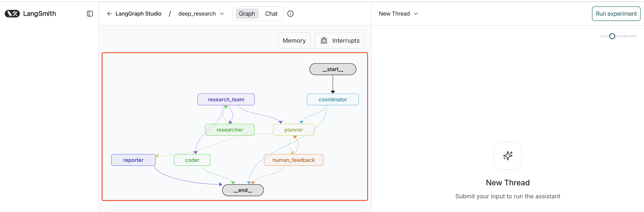Toggle the left sidebar panel
The width and height of the screenshot is (644, 212).
(x=90, y=13)
